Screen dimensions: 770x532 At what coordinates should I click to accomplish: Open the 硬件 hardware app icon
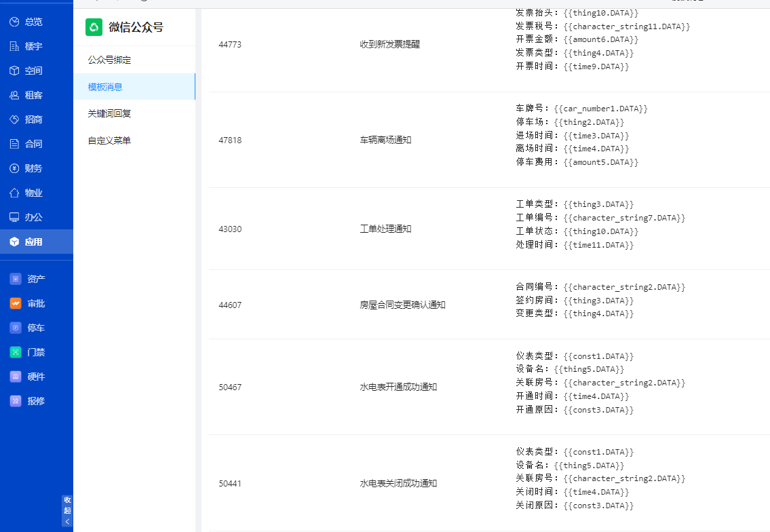[16, 377]
